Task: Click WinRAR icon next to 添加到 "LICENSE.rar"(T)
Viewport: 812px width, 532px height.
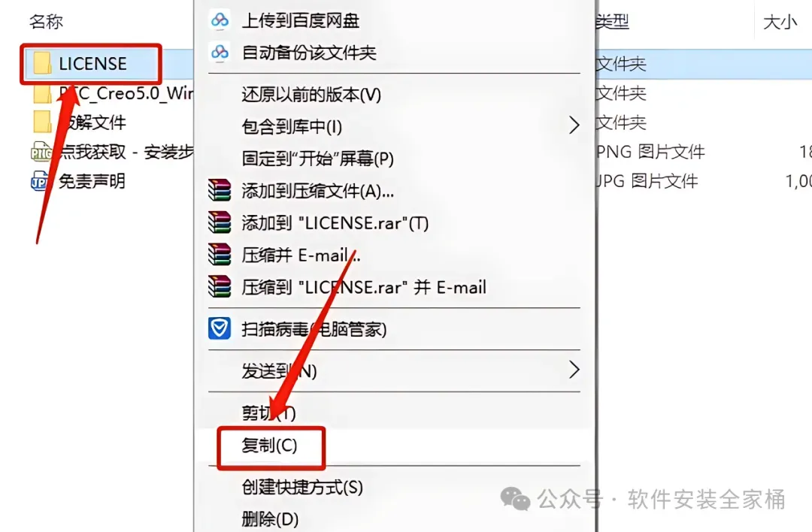Action: pos(220,222)
